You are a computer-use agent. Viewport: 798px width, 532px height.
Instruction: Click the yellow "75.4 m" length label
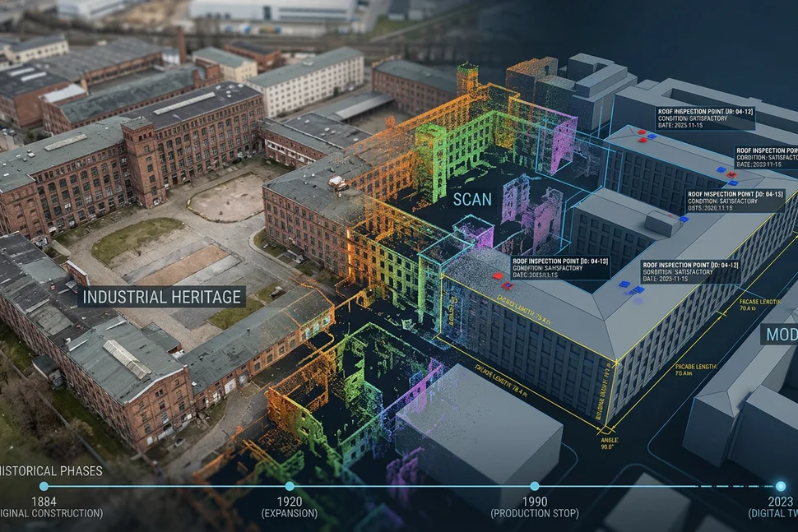(x=524, y=308)
